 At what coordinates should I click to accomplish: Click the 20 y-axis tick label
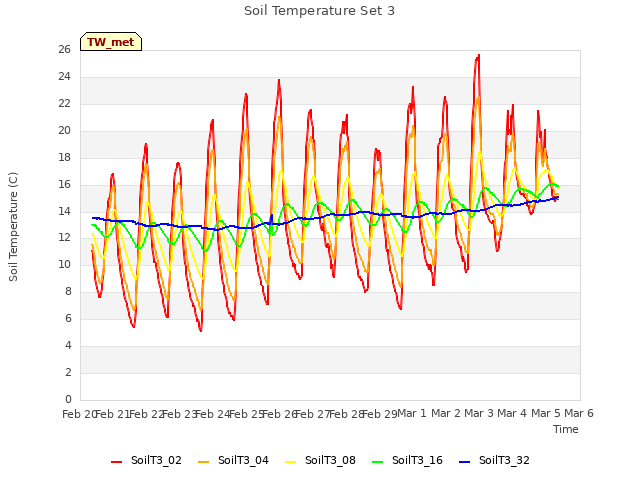pos(64,131)
